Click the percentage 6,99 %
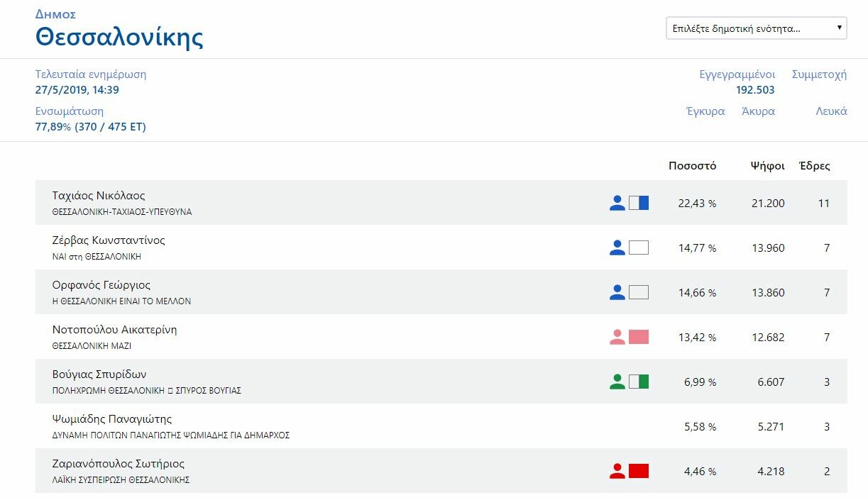 click(701, 382)
